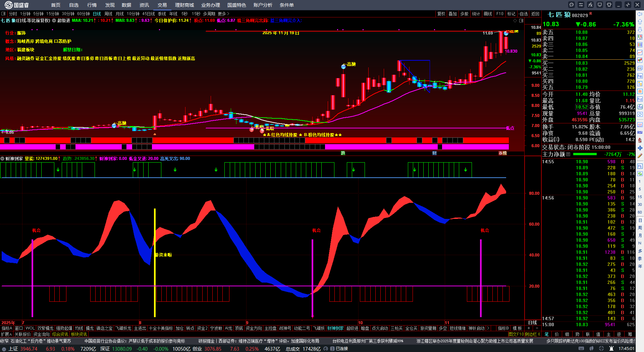Collapse the 财神到家 indicator header circle
The height and width of the screenshot is (352, 644).
coord(2,159)
